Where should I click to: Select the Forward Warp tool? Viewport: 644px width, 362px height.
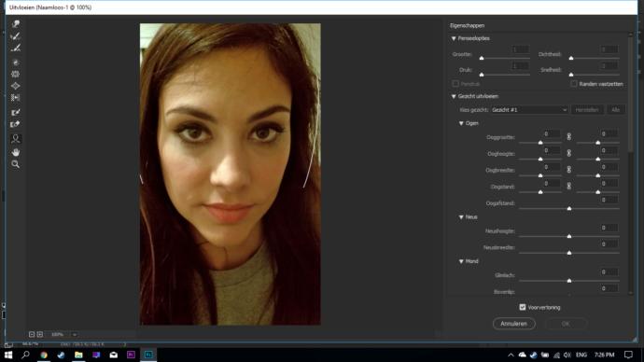[x=16, y=24]
